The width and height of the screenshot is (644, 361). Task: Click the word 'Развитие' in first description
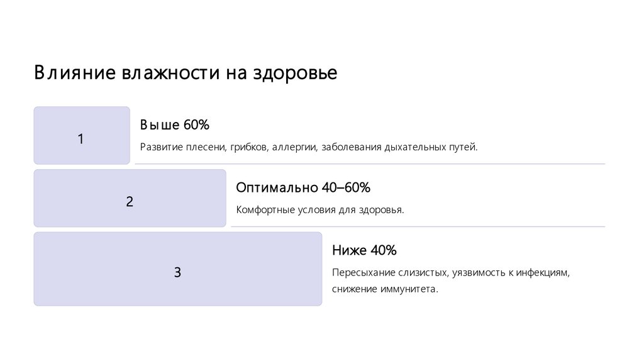(160, 147)
